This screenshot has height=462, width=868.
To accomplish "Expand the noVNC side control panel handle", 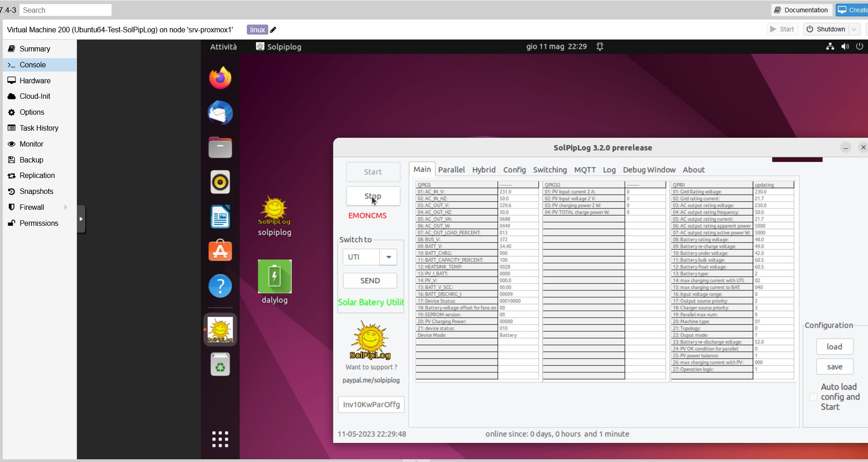I will 81,219.
